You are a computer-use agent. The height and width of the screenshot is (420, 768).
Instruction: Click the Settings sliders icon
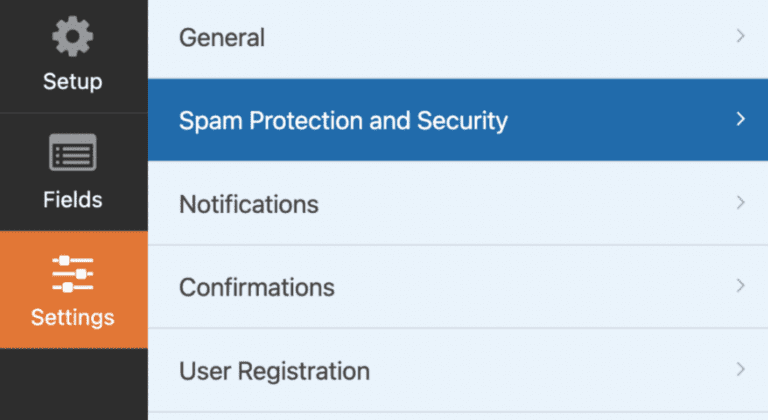coord(72,273)
